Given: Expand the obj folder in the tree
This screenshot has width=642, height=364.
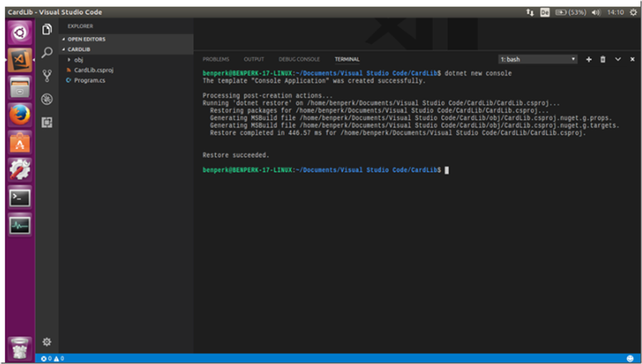Looking at the screenshot, I should (78, 60).
